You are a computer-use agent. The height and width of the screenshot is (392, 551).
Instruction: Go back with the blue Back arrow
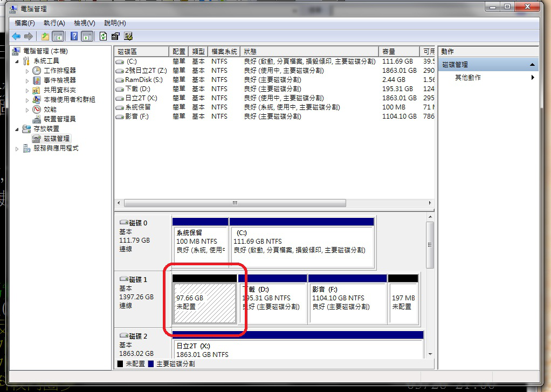pos(16,36)
